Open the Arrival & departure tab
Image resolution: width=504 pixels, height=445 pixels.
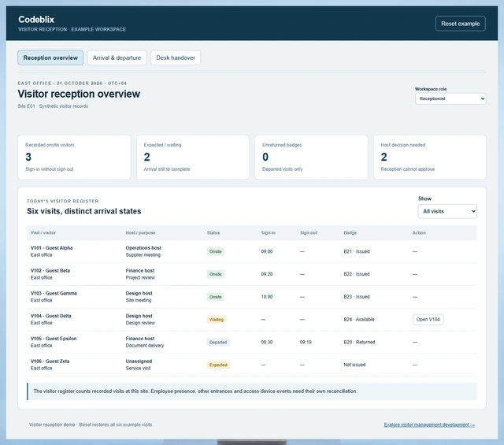point(117,57)
